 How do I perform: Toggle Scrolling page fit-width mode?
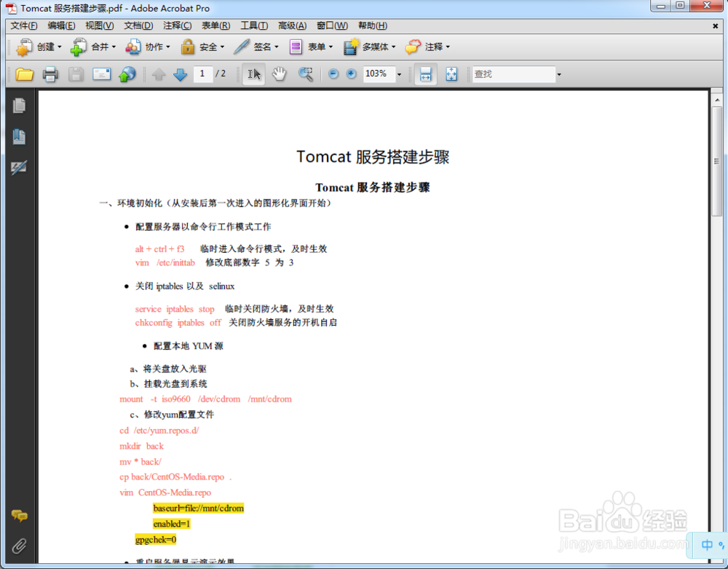425,74
